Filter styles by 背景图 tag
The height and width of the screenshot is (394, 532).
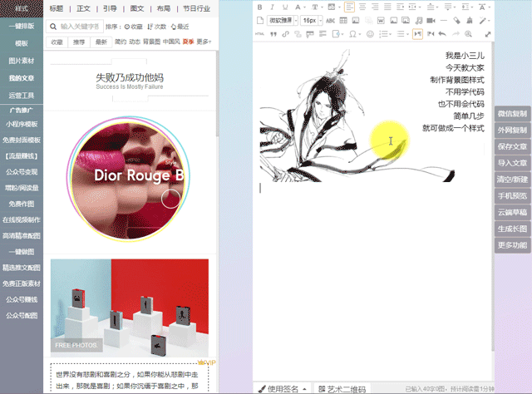click(151, 42)
